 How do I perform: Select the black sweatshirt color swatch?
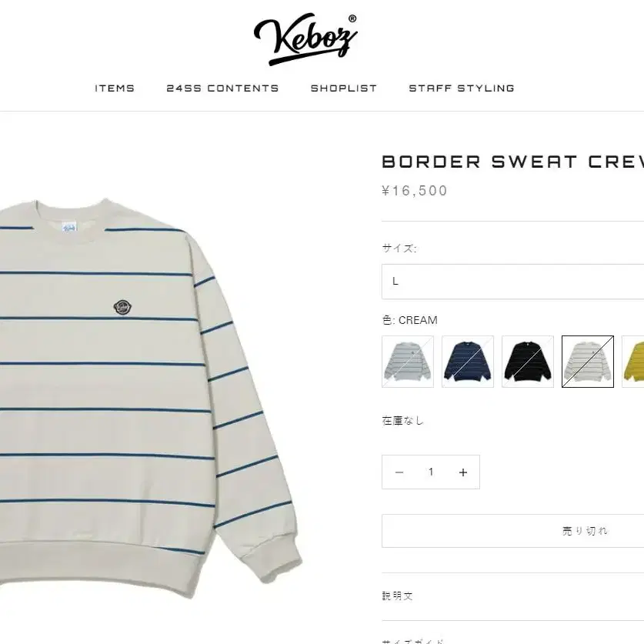[x=528, y=362]
